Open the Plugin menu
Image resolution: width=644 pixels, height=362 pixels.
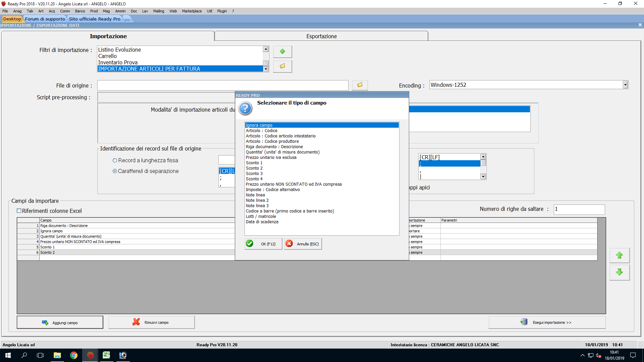tap(222, 11)
